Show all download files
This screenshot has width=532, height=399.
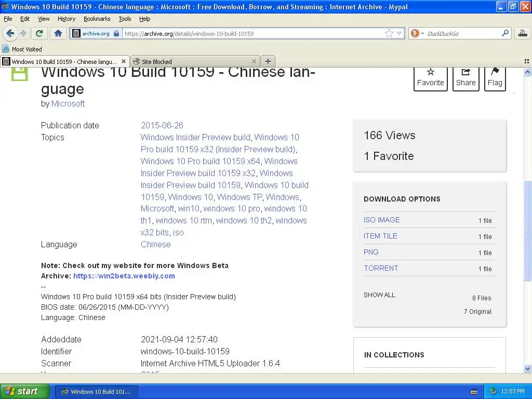tap(379, 295)
